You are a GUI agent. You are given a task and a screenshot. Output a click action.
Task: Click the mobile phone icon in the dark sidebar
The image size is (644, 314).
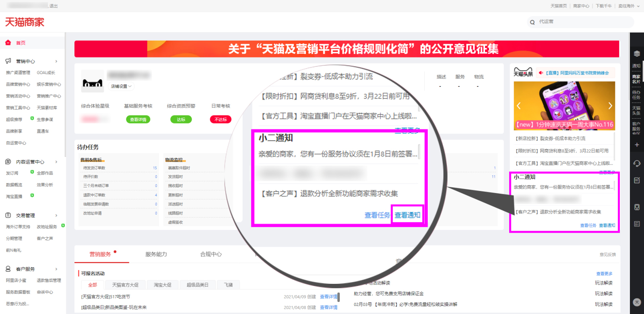[x=637, y=207]
